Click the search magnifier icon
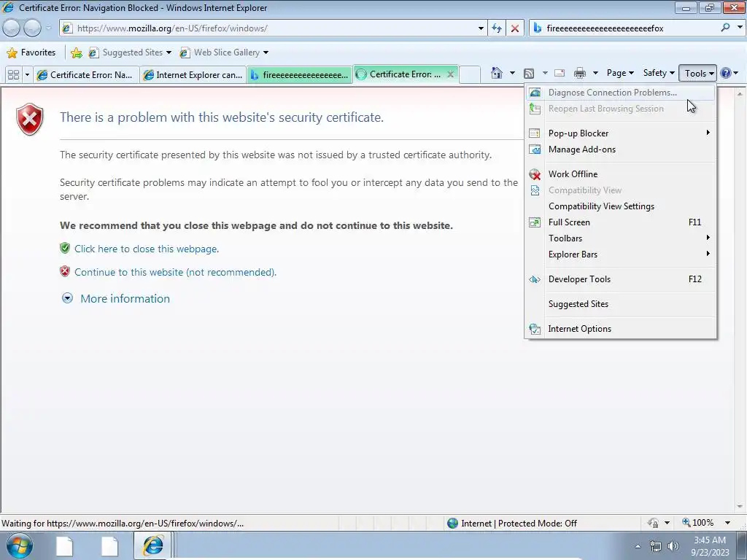Viewport: 747px width, 560px height. (x=724, y=28)
